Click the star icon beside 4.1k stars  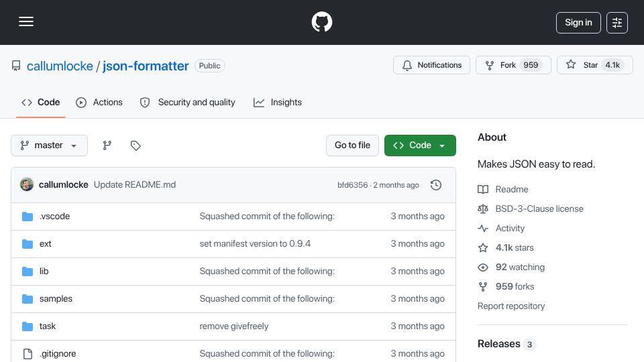483,248
